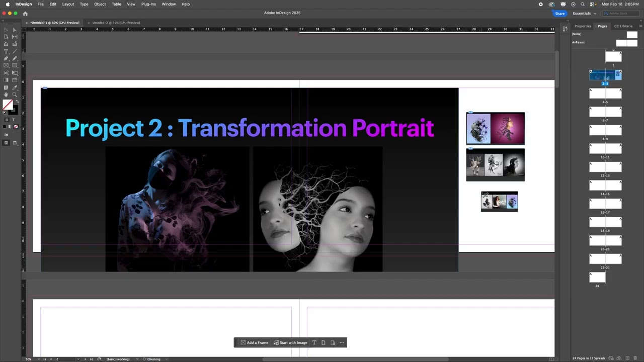Choose the Free Transform tool
This screenshot has width=644, height=362.
(15, 72)
